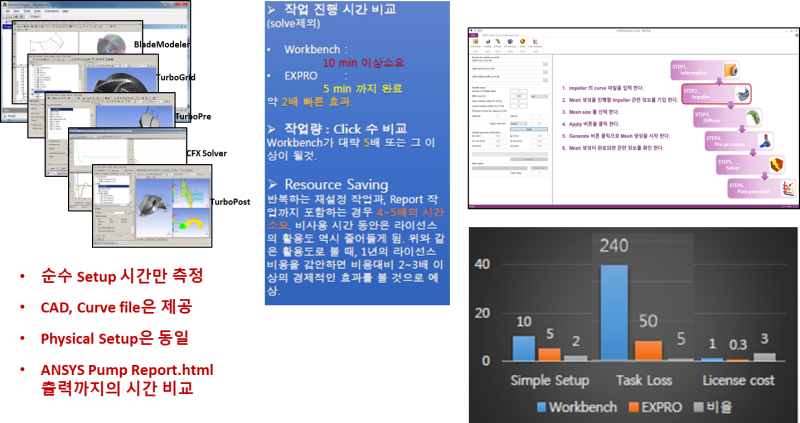Screen dimensions: 800x423
Task: Click the 'TurboGrid' caption text
Action: [x=176, y=78]
